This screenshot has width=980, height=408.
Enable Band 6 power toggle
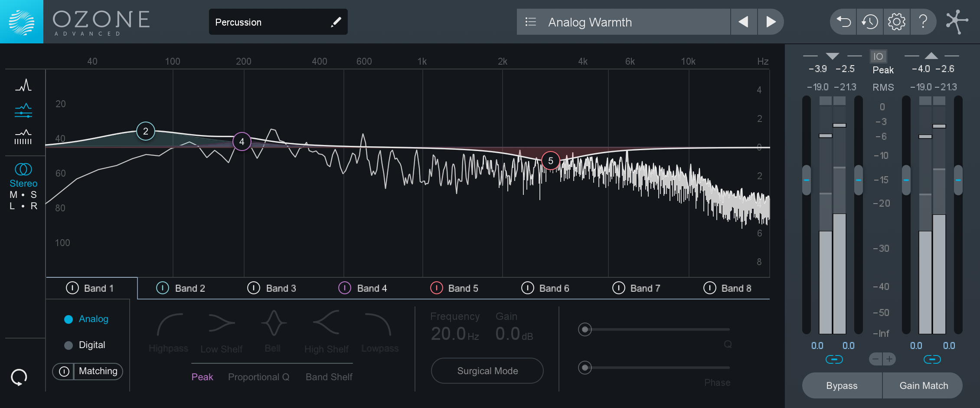(528, 288)
